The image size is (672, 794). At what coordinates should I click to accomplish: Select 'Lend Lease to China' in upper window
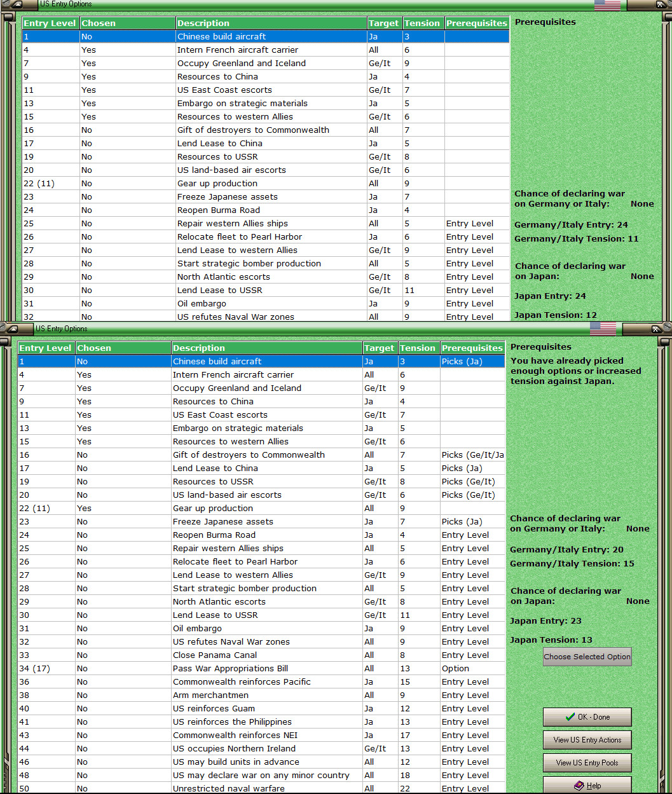click(266, 143)
